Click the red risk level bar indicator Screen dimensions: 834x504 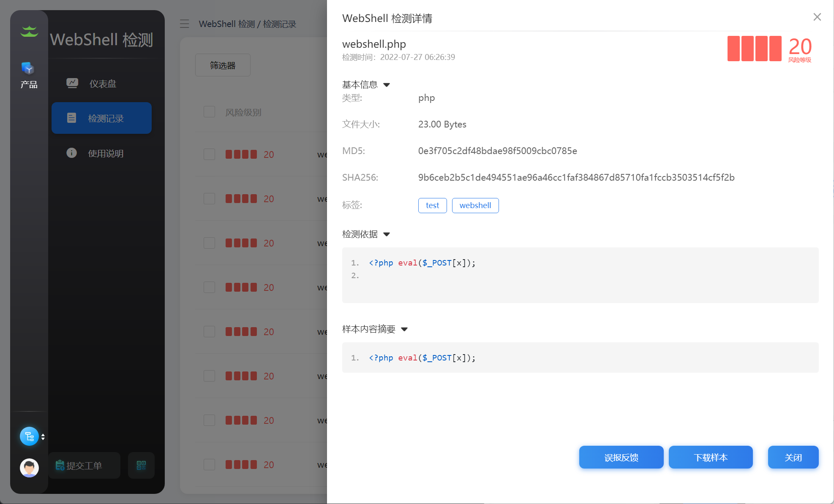pyautogui.click(x=754, y=49)
